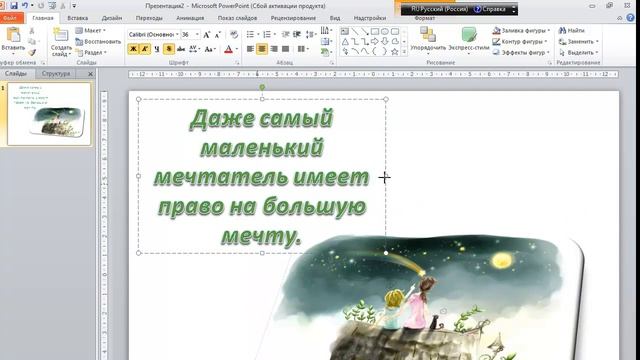The image size is (640, 360).
Task: Click Выделить select button
Action: pyautogui.click(x=578, y=53)
